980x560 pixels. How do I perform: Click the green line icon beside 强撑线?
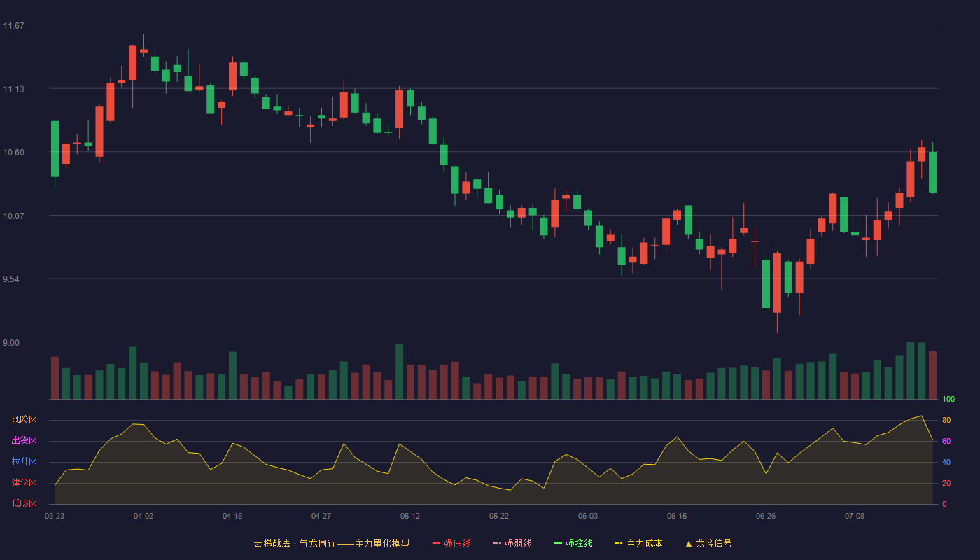[x=559, y=543]
